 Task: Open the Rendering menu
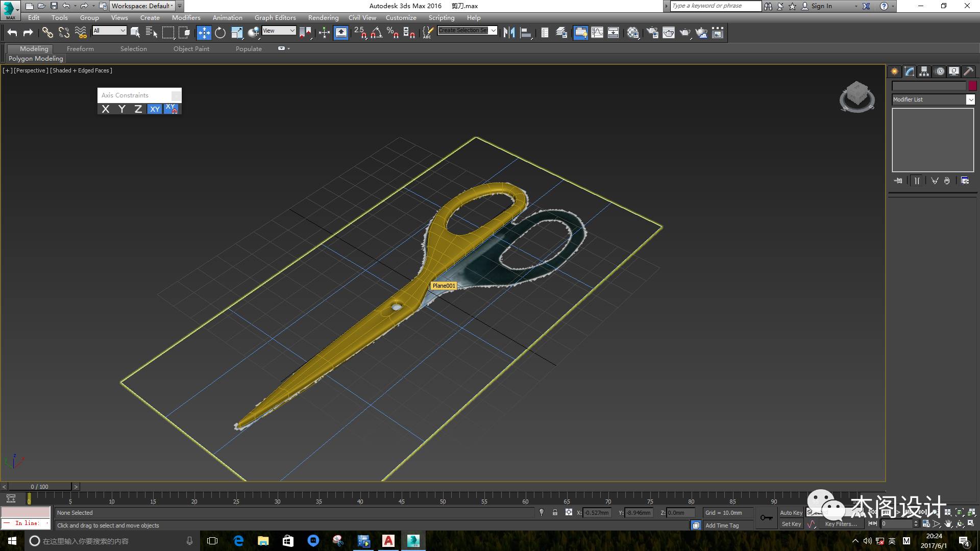(x=323, y=18)
